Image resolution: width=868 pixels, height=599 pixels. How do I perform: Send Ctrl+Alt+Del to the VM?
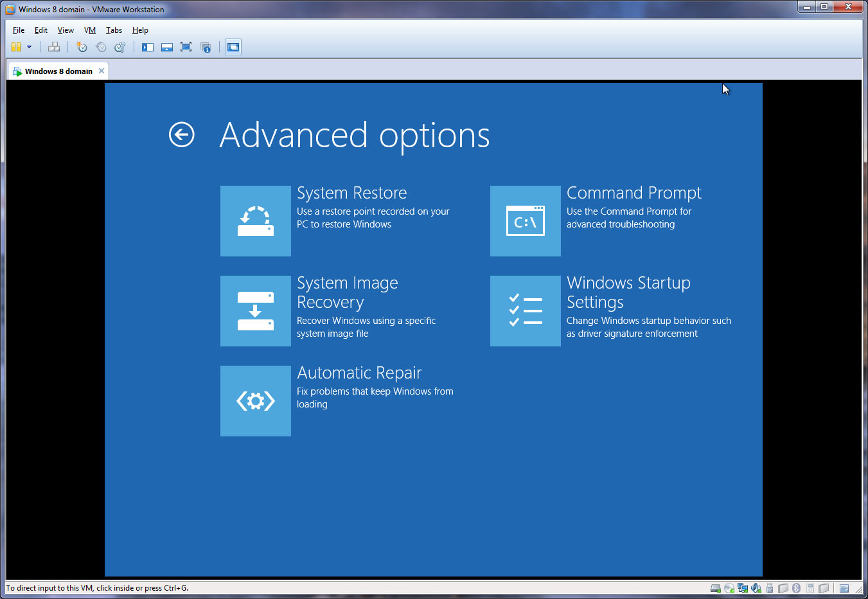pos(54,47)
